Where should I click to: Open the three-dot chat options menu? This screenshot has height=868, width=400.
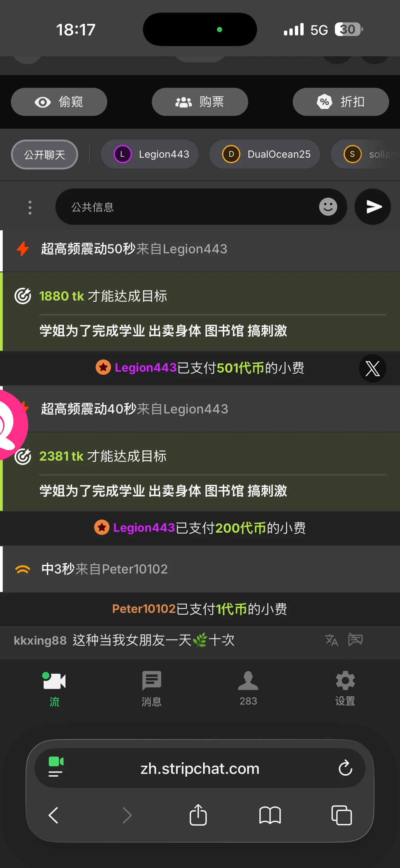coord(30,207)
